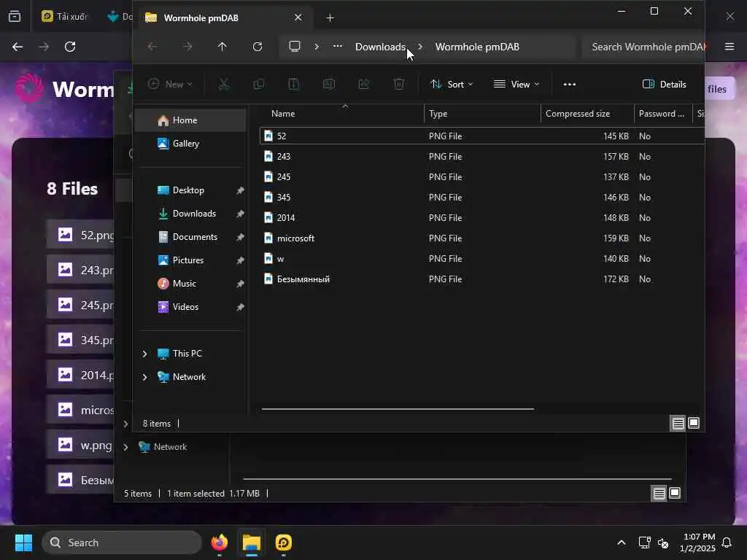Expand Network in front window navigation pane
This screenshot has width=747, height=560.
145,377
